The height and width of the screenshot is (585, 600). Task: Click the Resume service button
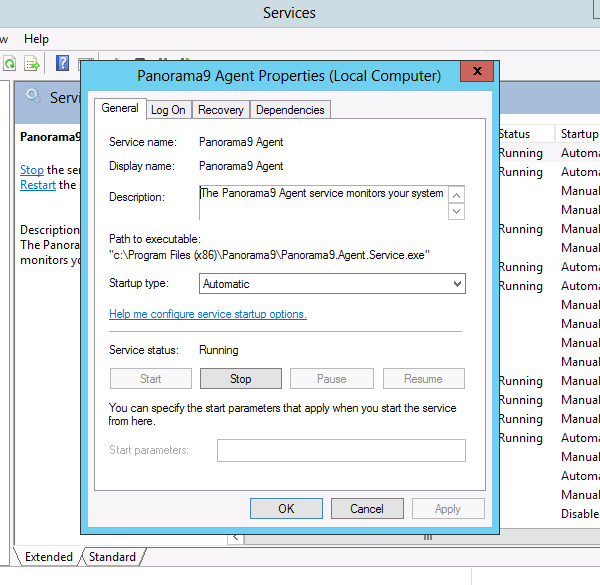424,379
